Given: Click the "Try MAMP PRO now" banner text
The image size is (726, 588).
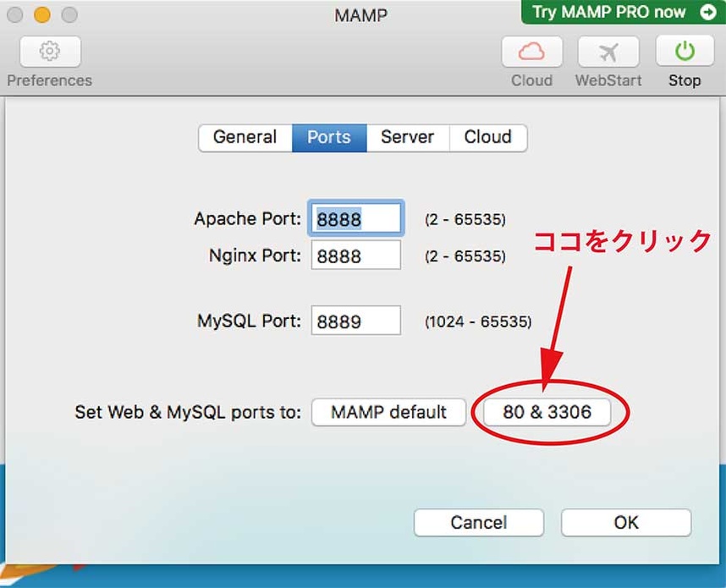Looking at the screenshot, I should pos(609,12).
